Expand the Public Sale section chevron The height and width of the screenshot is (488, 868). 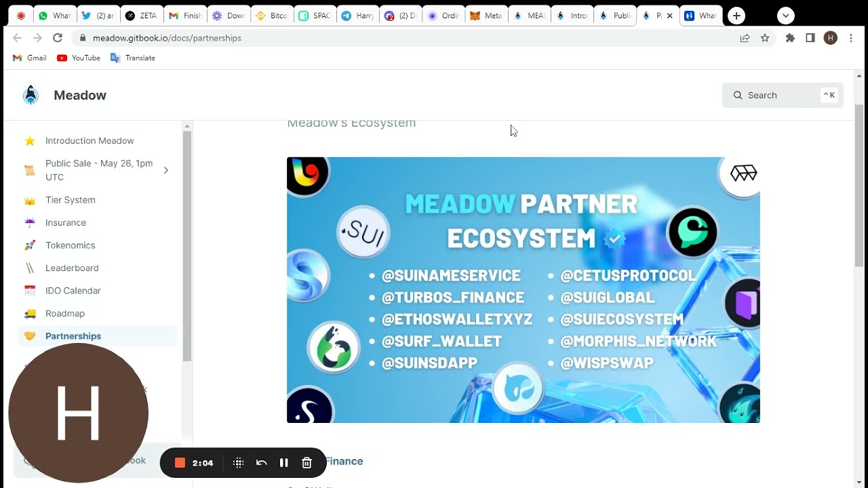click(166, 170)
